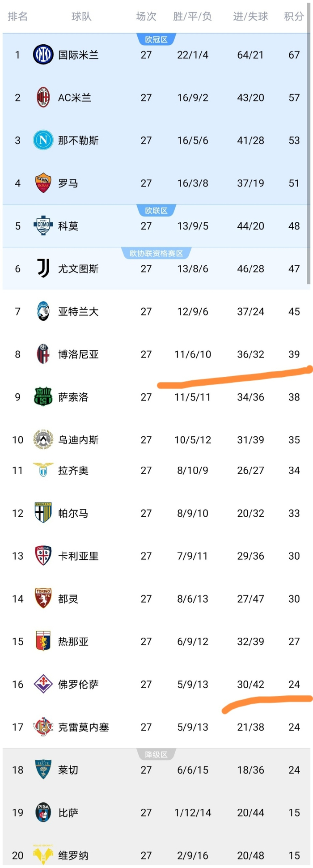
Task: Tap the 降级区 zone label
Action: [x=156, y=755]
